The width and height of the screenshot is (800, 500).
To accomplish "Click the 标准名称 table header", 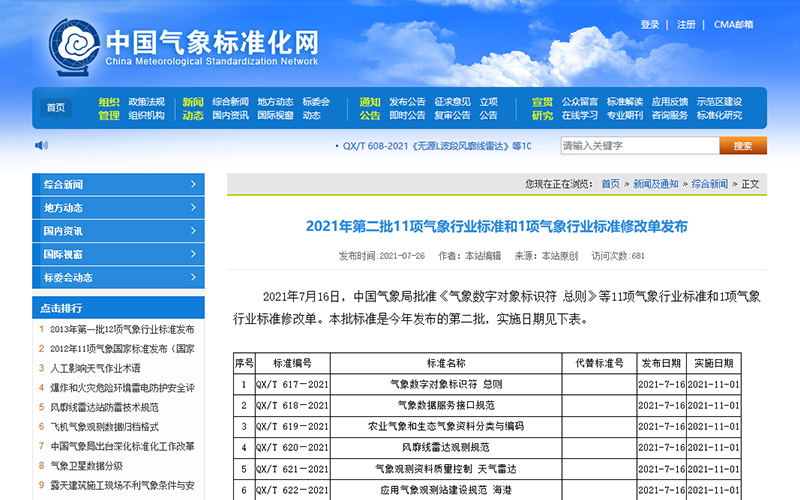I will pos(446,363).
